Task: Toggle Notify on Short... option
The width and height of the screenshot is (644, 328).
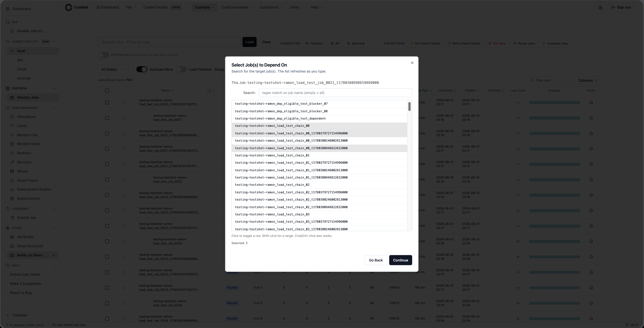Action: [x=33, y=255]
